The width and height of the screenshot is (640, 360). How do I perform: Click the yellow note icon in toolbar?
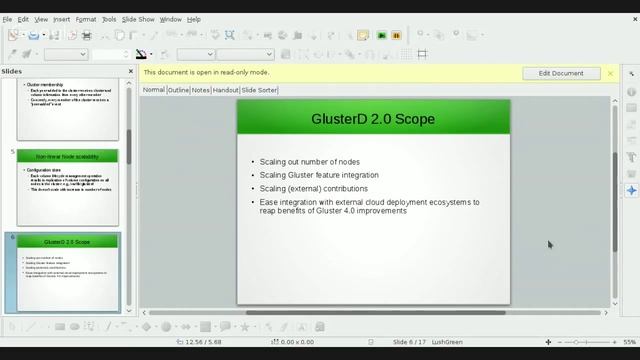[363, 36]
